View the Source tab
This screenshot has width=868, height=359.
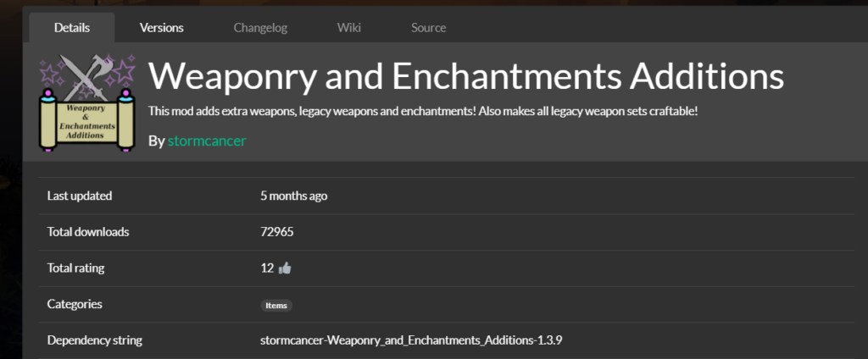(x=428, y=28)
